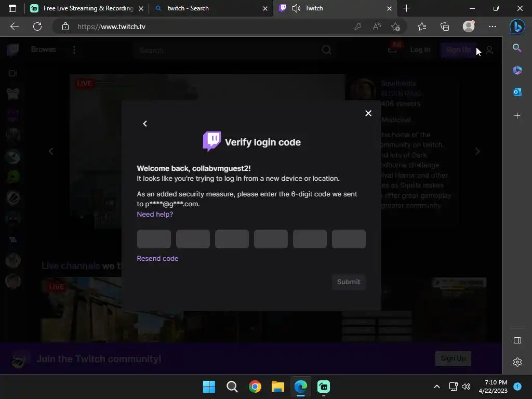Click the sixth code digit box

[349, 239]
